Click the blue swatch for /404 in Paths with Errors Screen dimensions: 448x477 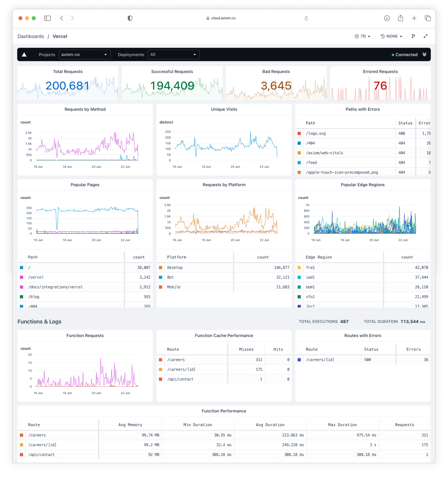(x=299, y=143)
